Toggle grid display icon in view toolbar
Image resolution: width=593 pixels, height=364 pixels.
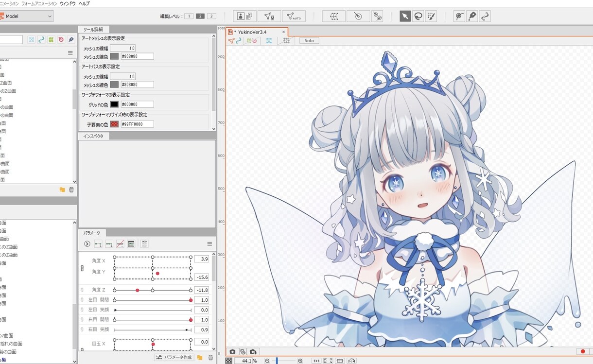(x=286, y=41)
